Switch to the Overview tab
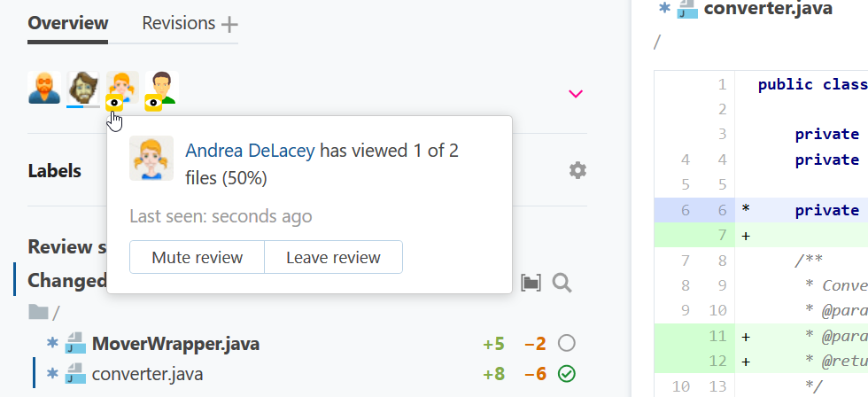Image resolution: width=868 pixels, height=397 pixels. tap(68, 24)
